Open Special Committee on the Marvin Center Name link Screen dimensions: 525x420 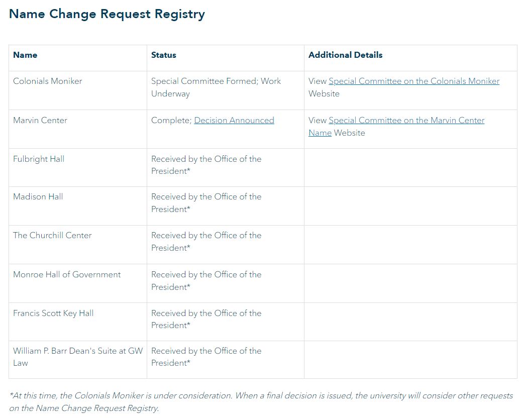tap(406, 121)
